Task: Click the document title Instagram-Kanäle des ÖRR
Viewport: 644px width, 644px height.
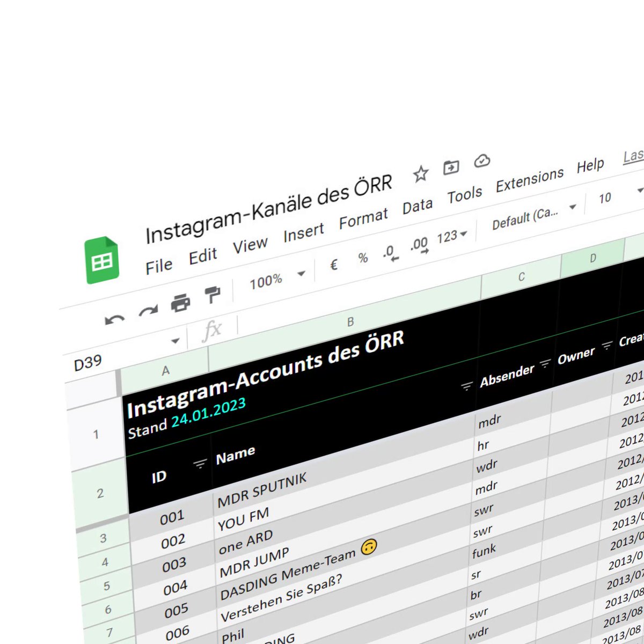Action: (x=269, y=208)
